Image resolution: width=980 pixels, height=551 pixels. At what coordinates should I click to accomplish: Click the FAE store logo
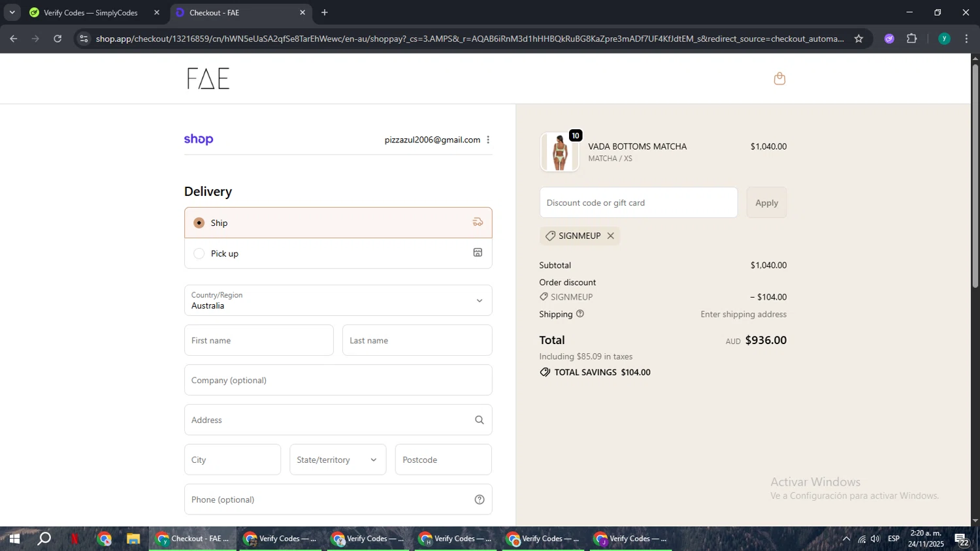[208, 78]
